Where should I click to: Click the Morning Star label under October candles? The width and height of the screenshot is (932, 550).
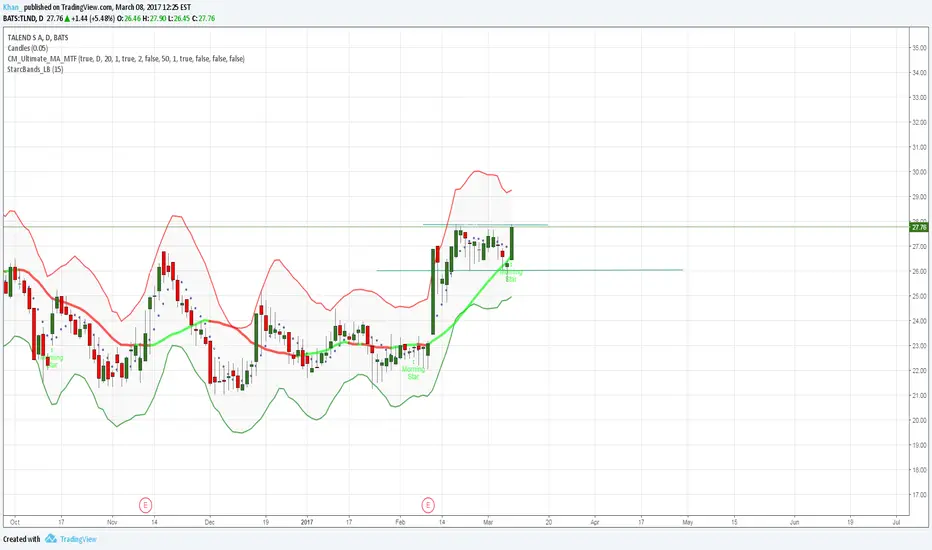coord(52,362)
